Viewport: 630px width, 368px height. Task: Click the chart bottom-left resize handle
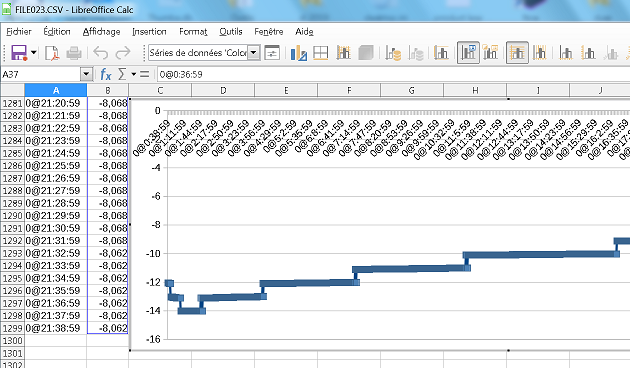pyautogui.click(x=130, y=350)
